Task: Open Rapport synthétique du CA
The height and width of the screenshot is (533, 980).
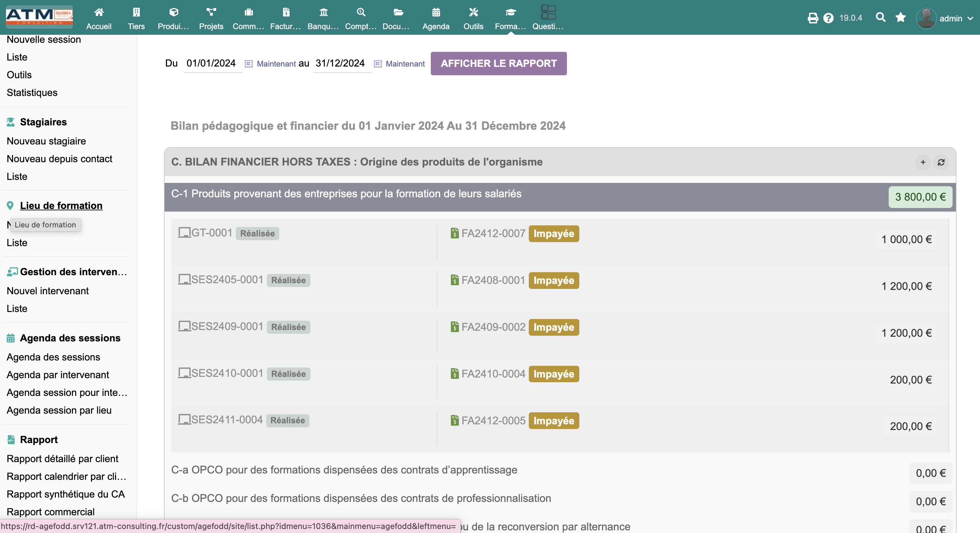Action: coord(66,494)
